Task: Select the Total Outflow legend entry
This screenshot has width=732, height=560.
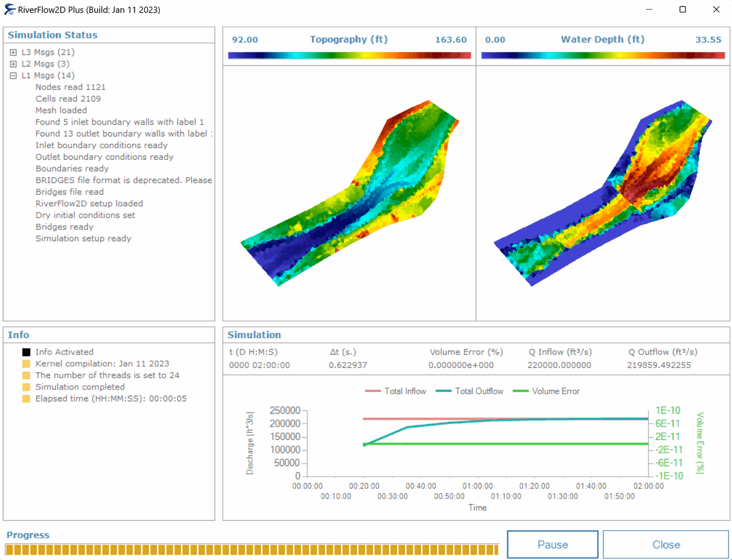Action: (x=470, y=391)
